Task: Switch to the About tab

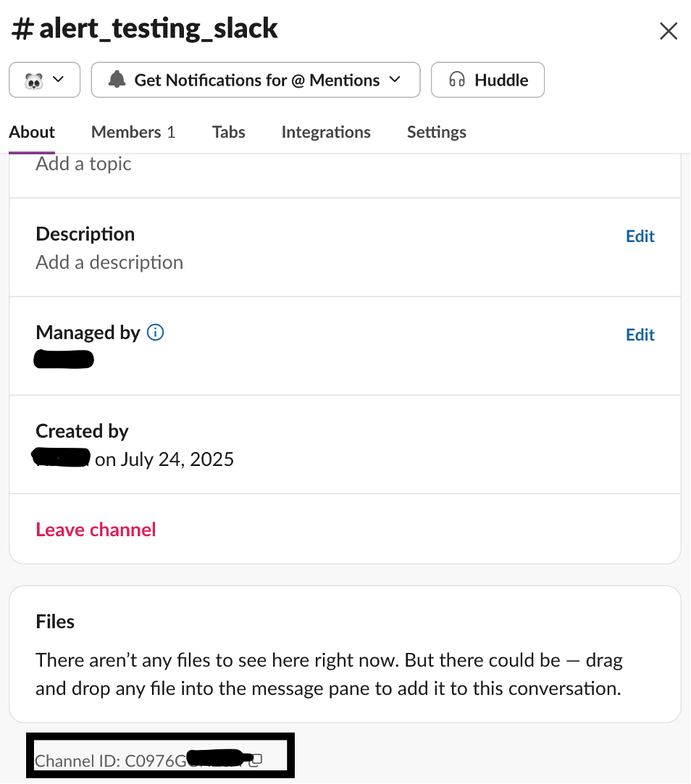Action: pos(32,132)
